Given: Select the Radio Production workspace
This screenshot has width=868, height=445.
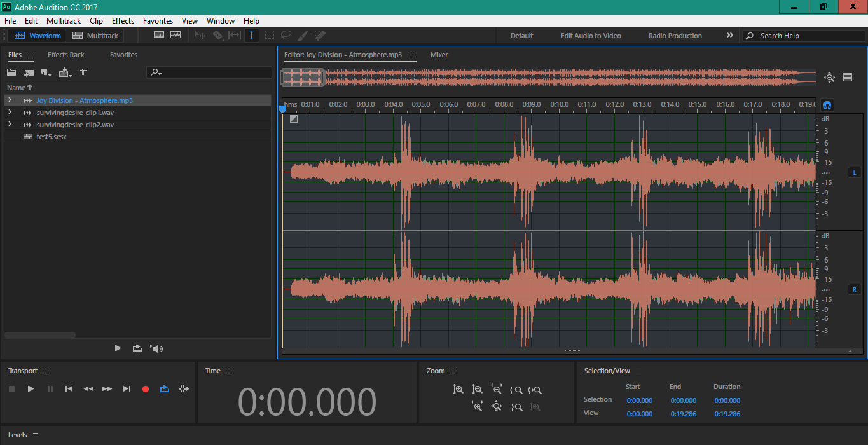Looking at the screenshot, I should click(675, 36).
